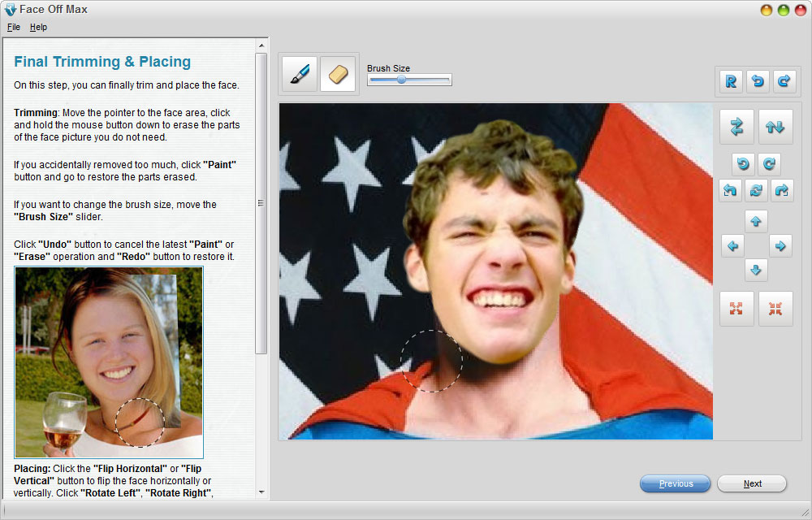
Task: Click the Reset (R) button
Action: 731,81
